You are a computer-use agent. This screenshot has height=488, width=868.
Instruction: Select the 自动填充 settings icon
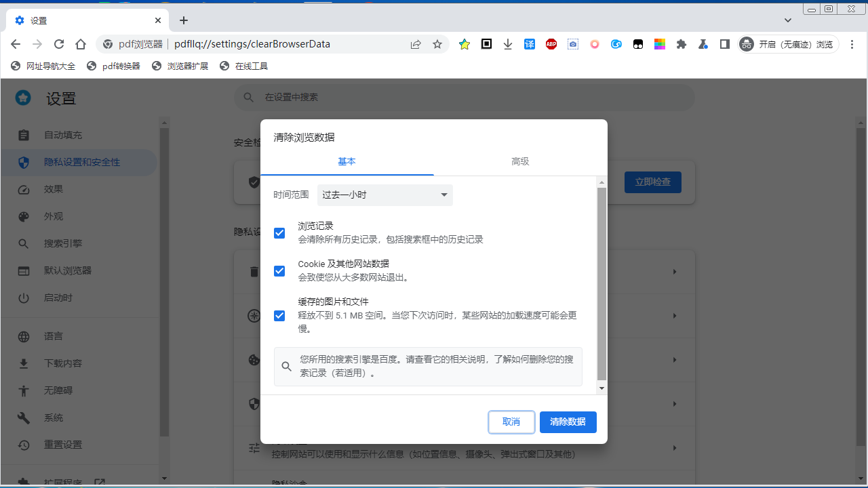(x=23, y=135)
